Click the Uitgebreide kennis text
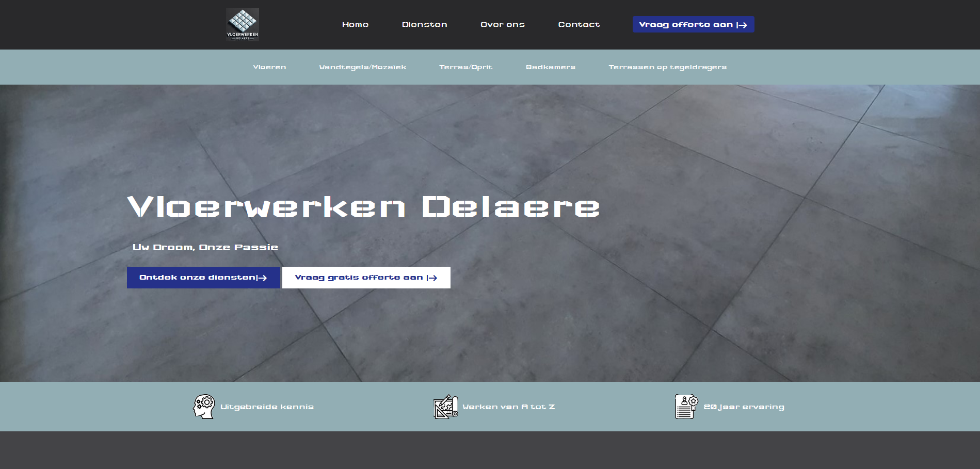 (267, 407)
